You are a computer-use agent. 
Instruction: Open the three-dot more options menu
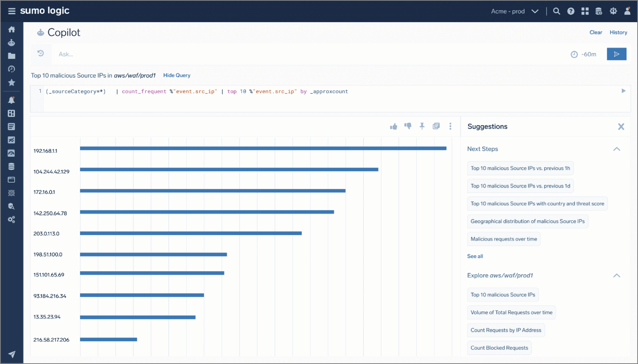[x=450, y=126]
